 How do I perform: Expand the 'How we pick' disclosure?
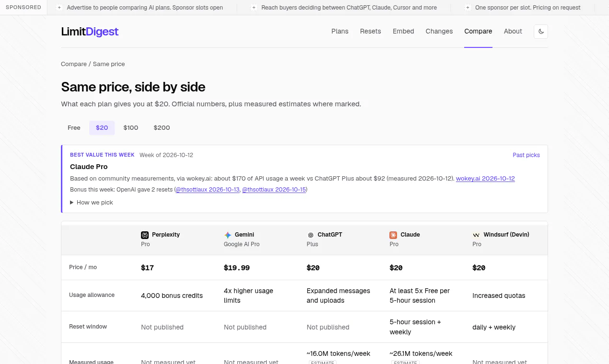[92, 203]
